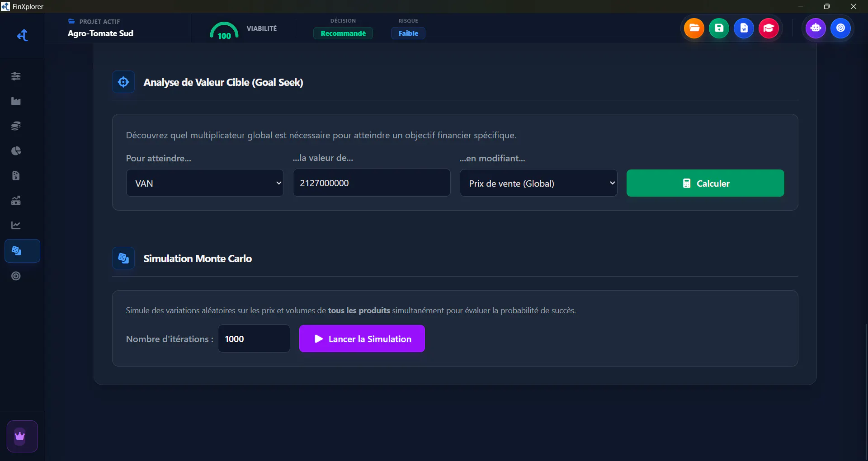This screenshot has height=461, width=868.
Task: Open the sliders settings panel in the sidebar
Action: 16,76
